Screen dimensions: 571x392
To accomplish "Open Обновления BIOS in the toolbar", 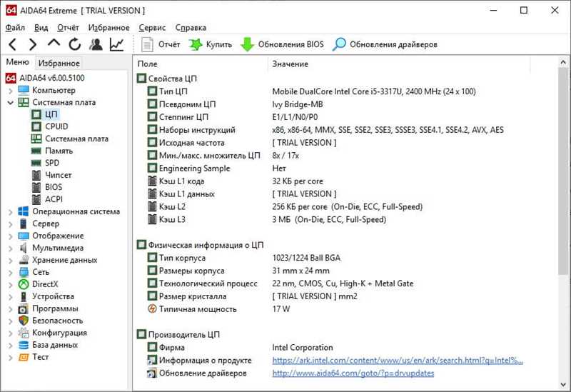I will tap(282, 44).
